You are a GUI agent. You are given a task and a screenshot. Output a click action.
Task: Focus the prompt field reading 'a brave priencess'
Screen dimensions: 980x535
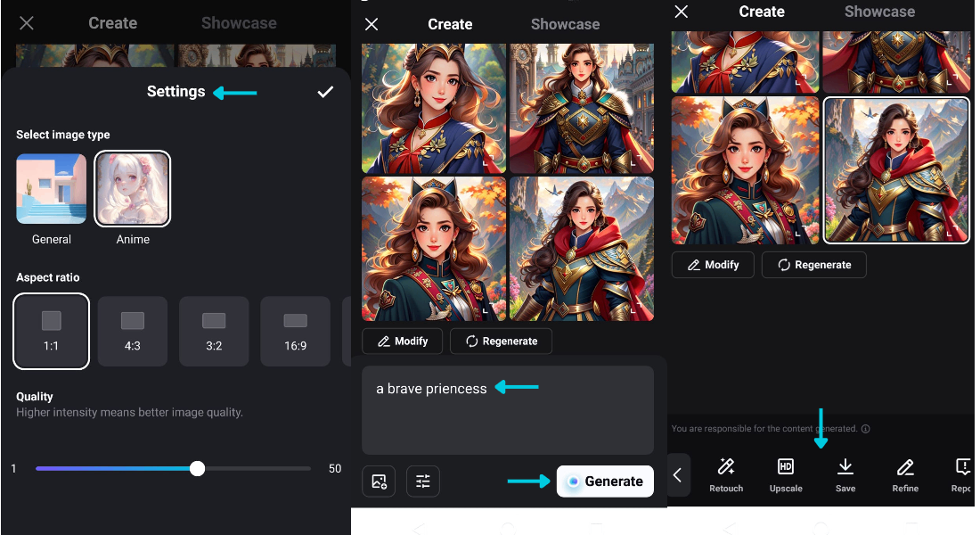(x=508, y=410)
